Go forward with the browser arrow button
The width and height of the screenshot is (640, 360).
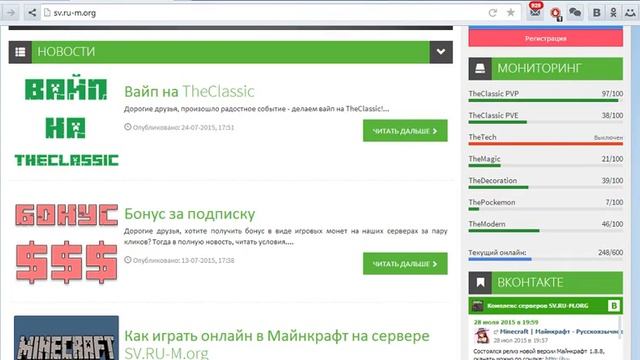[x=11, y=13]
